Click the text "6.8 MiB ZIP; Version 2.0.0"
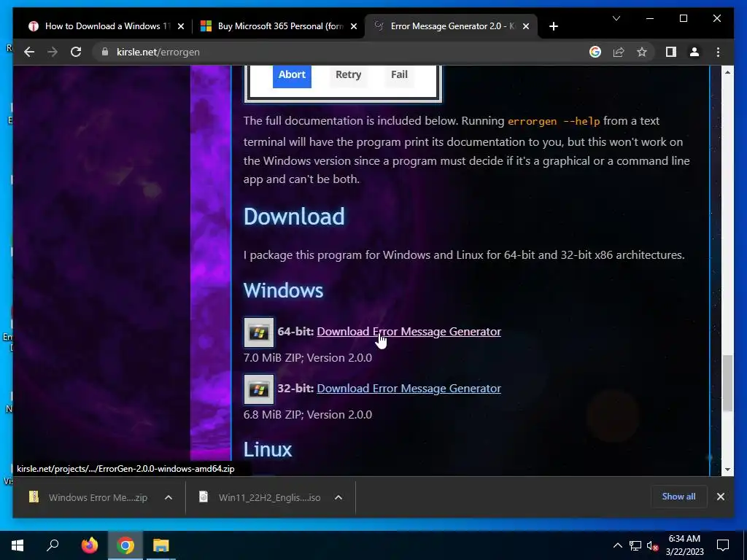 (308, 414)
